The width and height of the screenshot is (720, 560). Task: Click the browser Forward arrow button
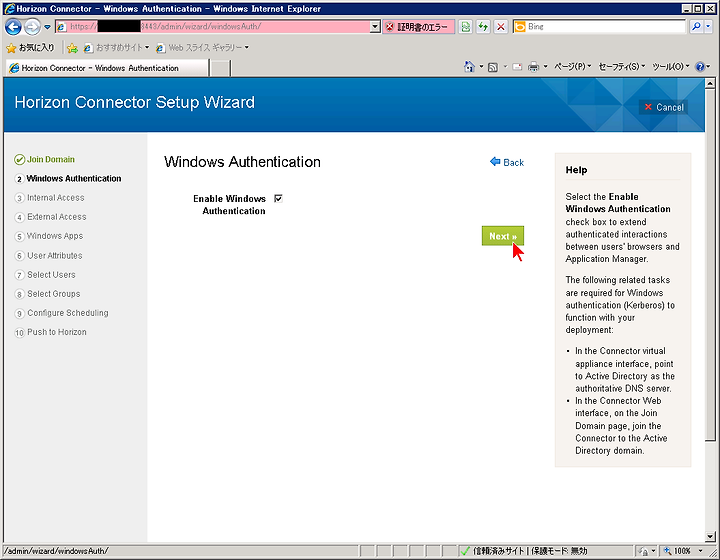coord(32,27)
